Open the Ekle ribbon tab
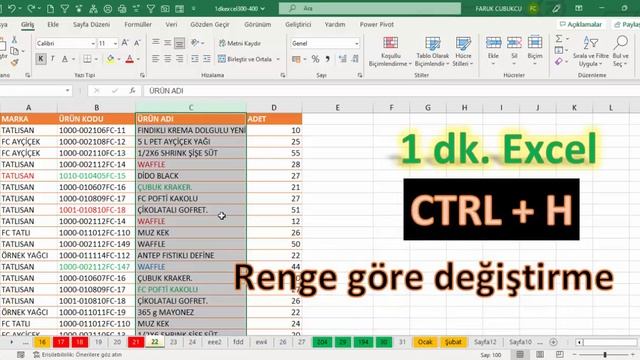This screenshot has width=640, height=360. point(53,24)
